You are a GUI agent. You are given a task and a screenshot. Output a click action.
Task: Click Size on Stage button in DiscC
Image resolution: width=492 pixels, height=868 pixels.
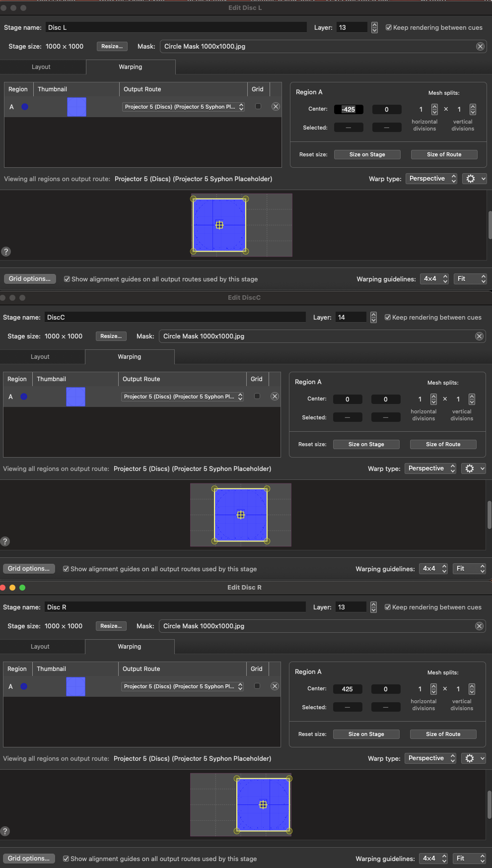click(366, 444)
